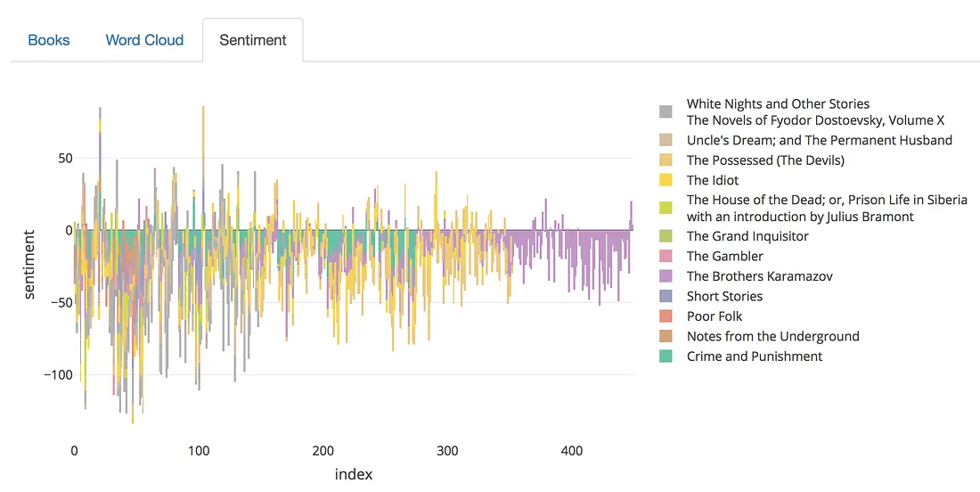Image resolution: width=980 pixels, height=492 pixels.
Task: Click the Notes from the Underground swatch
Action: [x=666, y=336]
